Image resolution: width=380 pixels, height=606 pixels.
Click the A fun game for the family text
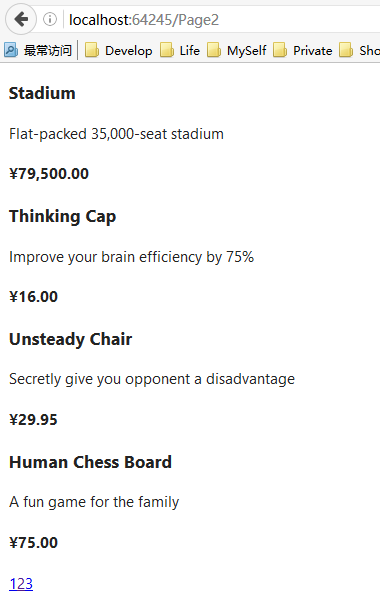point(94,502)
